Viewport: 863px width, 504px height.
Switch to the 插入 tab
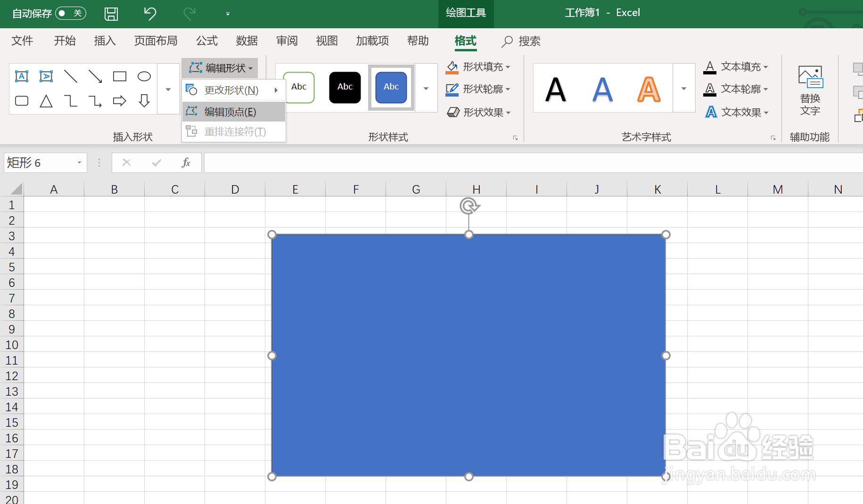(105, 41)
